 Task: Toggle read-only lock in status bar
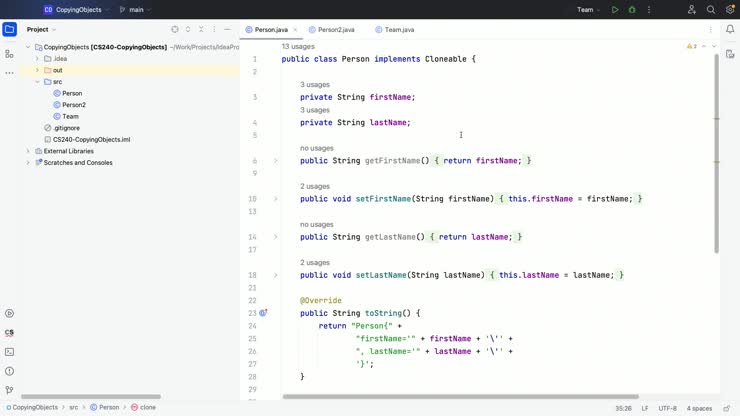[727, 408]
